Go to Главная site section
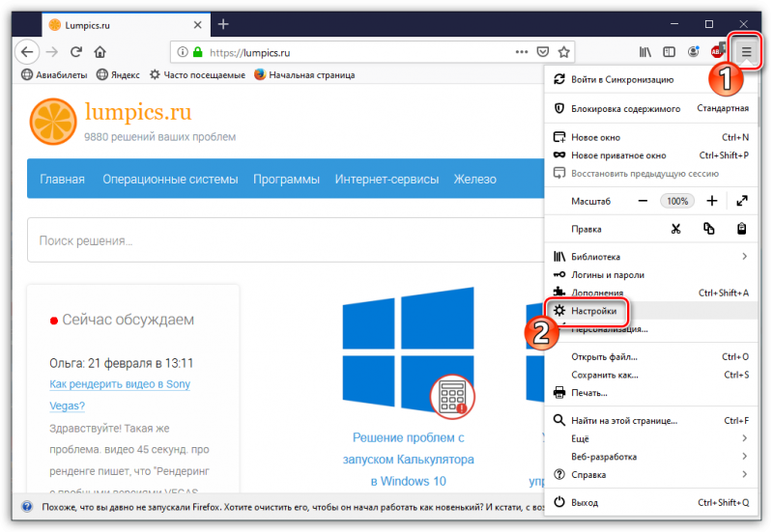Image resolution: width=773 pixels, height=532 pixels. pyautogui.click(x=62, y=180)
